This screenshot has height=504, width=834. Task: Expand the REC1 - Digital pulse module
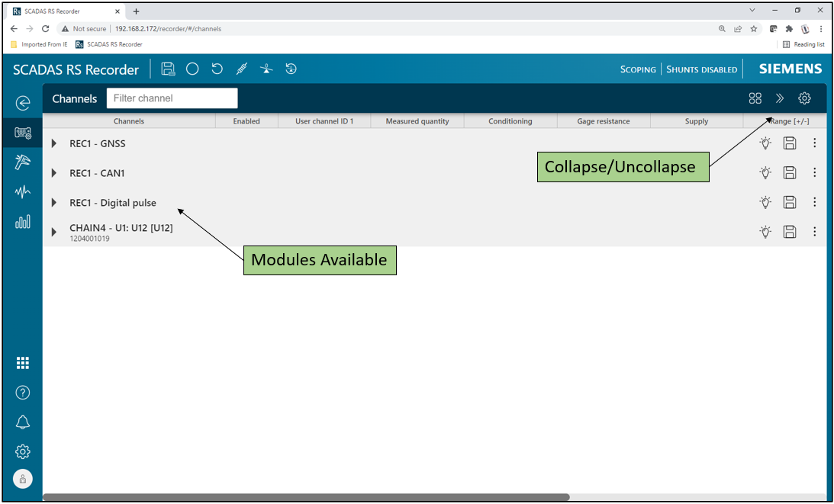(x=54, y=203)
